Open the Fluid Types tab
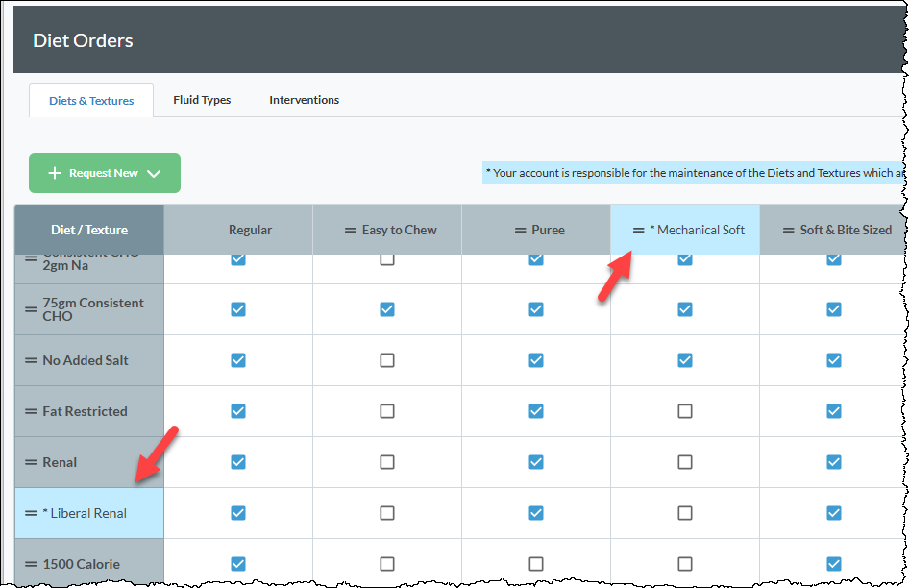 point(202,100)
